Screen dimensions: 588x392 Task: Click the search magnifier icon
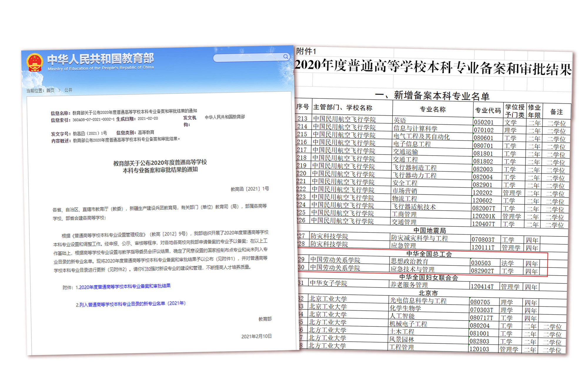pyautogui.click(x=285, y=56)
